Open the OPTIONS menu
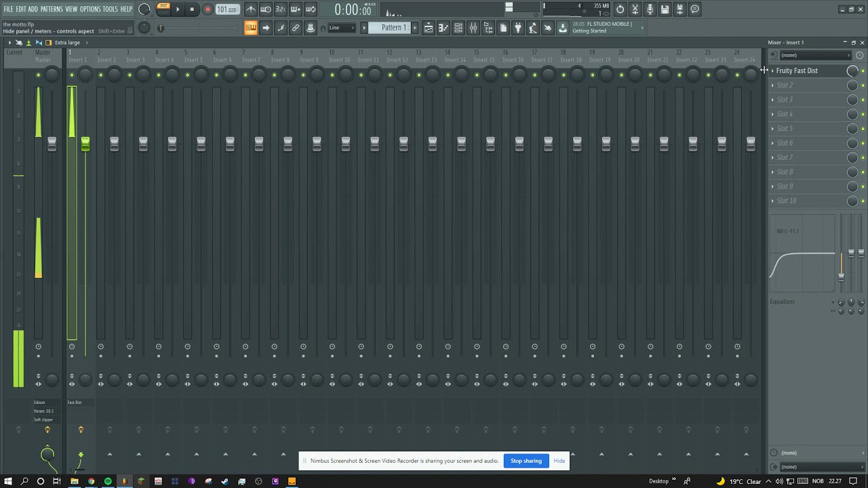 90,9
